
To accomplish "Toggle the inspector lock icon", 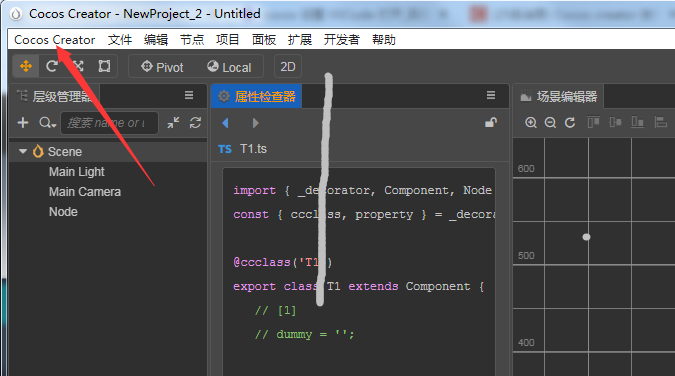I will pyautogui.click(x=491, y=123).
